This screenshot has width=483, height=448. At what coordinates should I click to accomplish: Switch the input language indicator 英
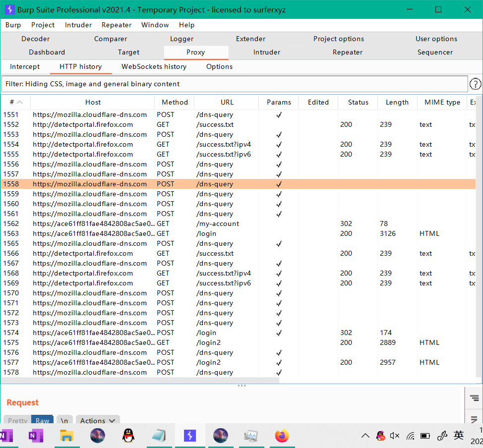coord(458,436)
